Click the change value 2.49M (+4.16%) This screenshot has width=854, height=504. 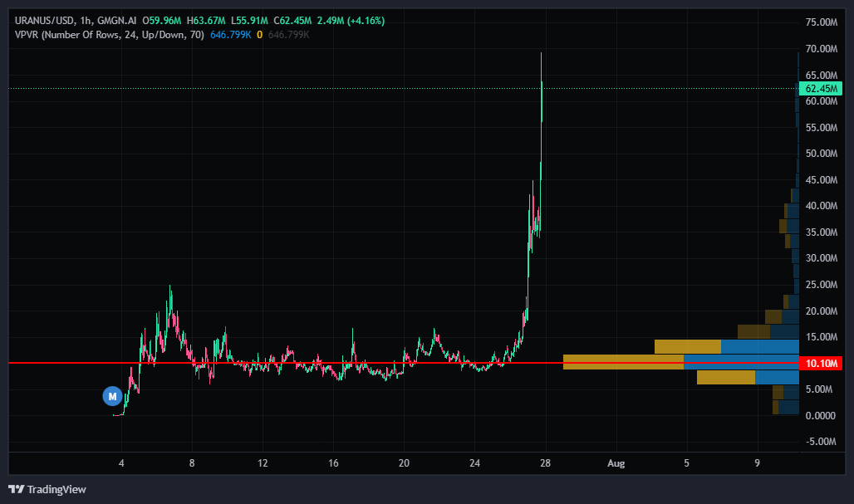tap(351, 21)
